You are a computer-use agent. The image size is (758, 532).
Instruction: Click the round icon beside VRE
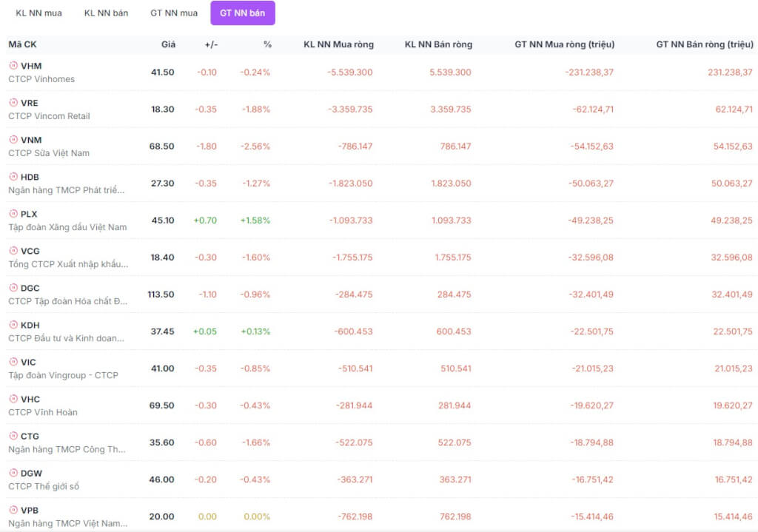pos(13,102)
